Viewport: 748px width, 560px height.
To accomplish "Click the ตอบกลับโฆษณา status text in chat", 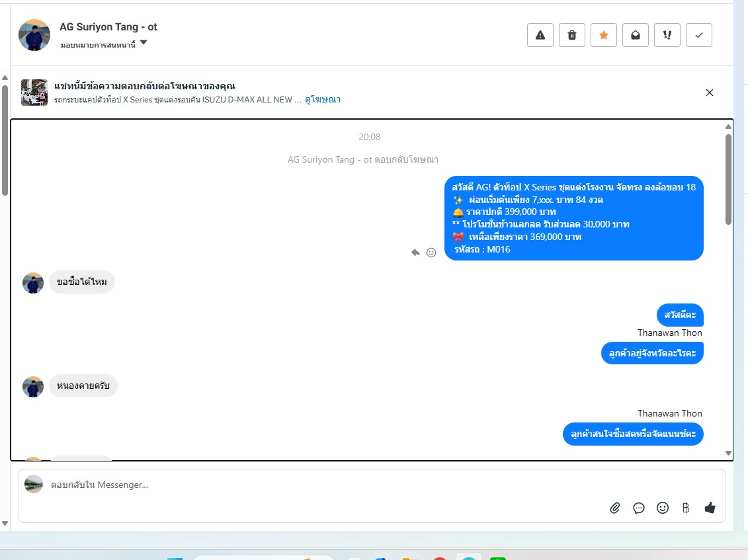I will click(x=362, y=160).
